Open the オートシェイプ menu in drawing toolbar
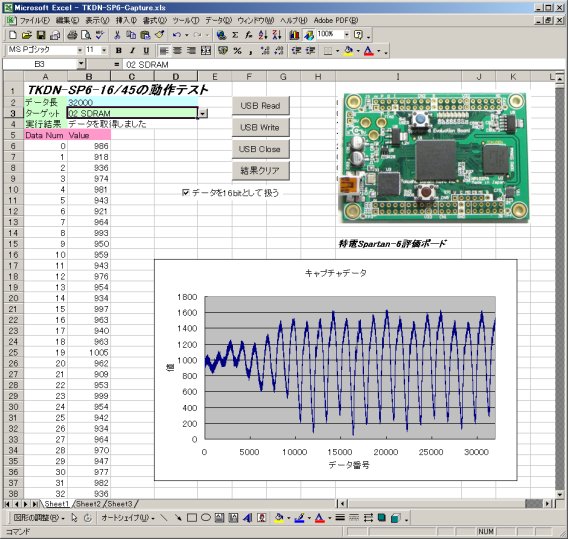Screen dimensions: 568x539 [x=128, y=518]
